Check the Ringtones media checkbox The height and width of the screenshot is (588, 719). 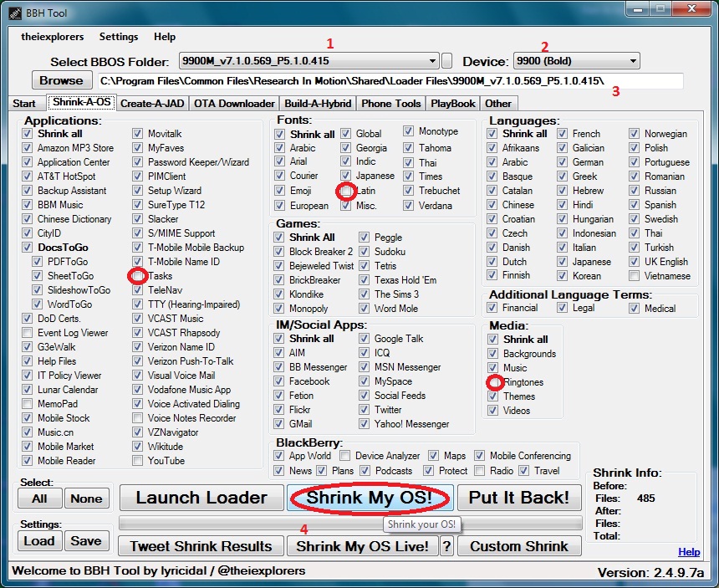[493, 382]
